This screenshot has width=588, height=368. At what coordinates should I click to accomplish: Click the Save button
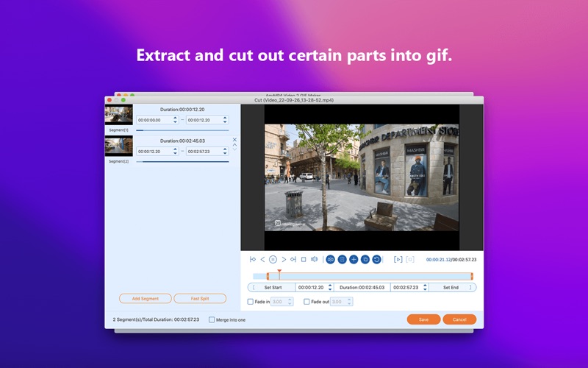(424, 319)
